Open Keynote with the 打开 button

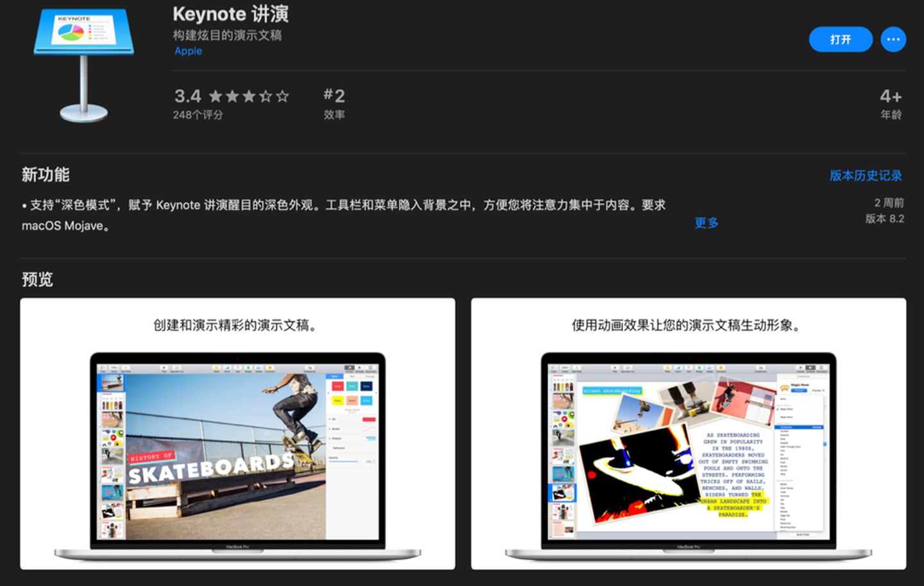840,40
